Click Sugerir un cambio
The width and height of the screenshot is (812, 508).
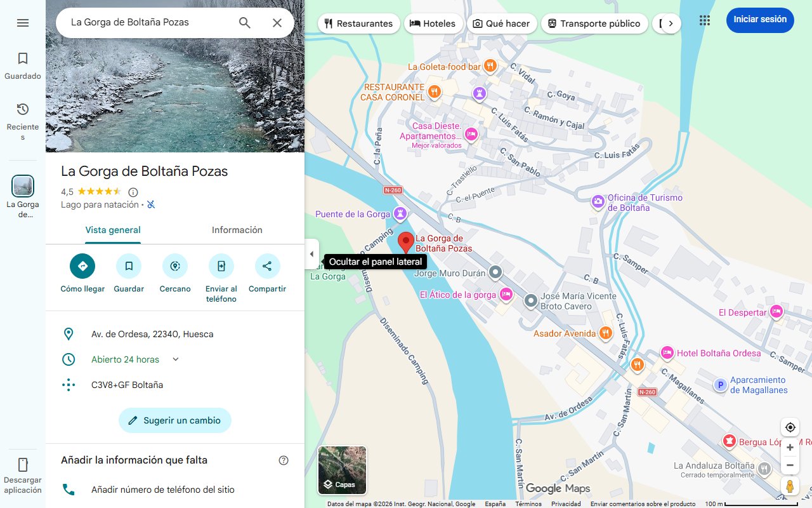174,420
